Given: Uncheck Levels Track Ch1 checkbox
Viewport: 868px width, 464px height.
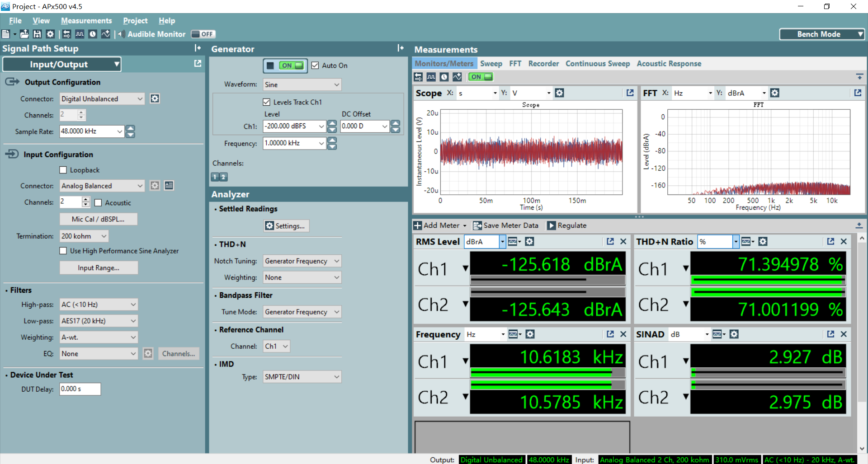Looking at the screenshot, I should [x=267, y=102].
